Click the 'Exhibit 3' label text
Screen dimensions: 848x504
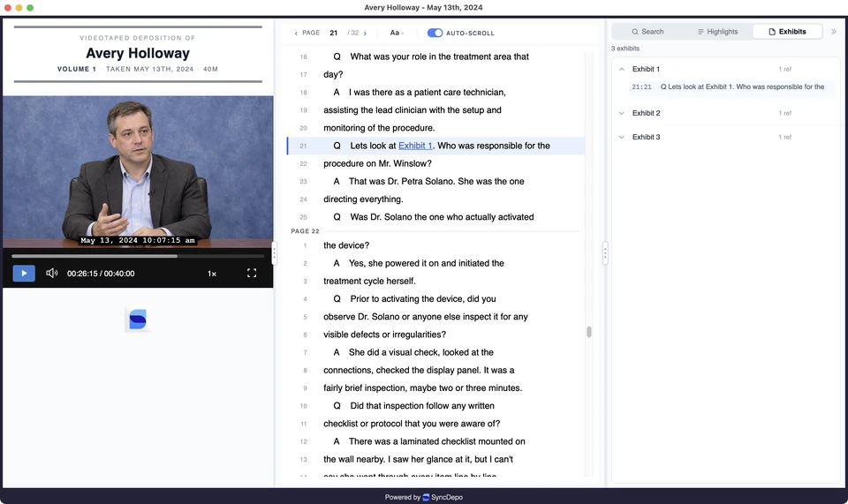(647, 137)
